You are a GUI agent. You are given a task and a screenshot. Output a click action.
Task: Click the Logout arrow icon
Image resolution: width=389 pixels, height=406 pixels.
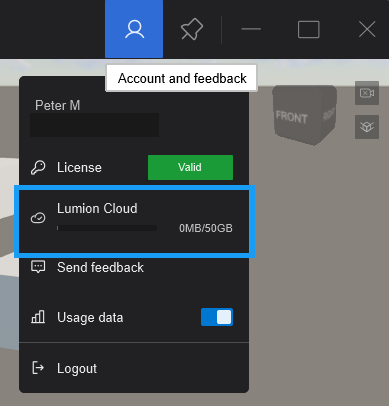tap(38, 368)
